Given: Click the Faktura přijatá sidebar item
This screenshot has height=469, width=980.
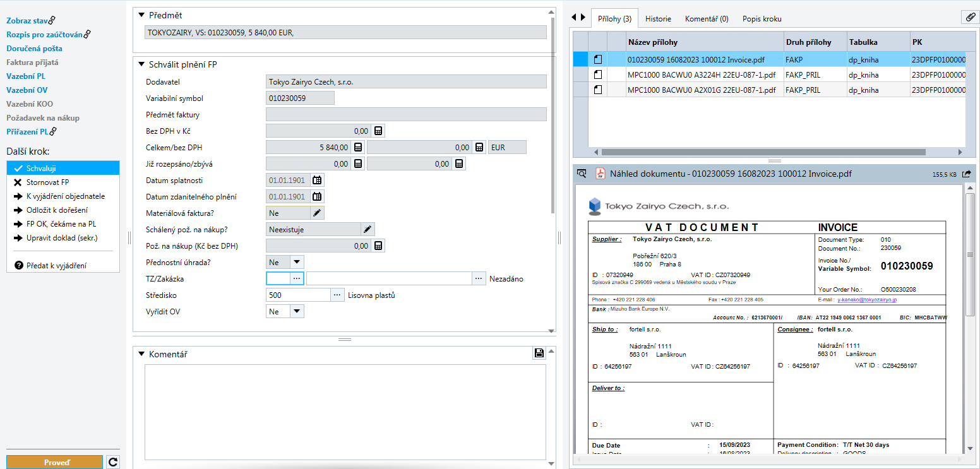Looking at the screenshot, I should pyautogui.click(x=32, y=62).
